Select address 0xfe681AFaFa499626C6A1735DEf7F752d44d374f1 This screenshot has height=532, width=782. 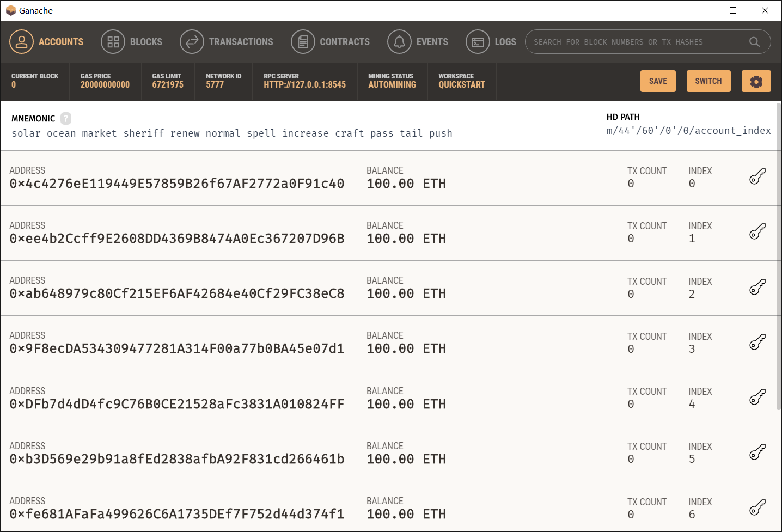(177, 514)
